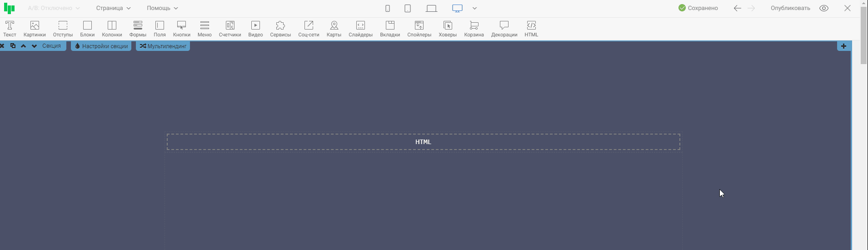Click Опубликовать to publish page

pyautogui.click(x=790, y=8)
